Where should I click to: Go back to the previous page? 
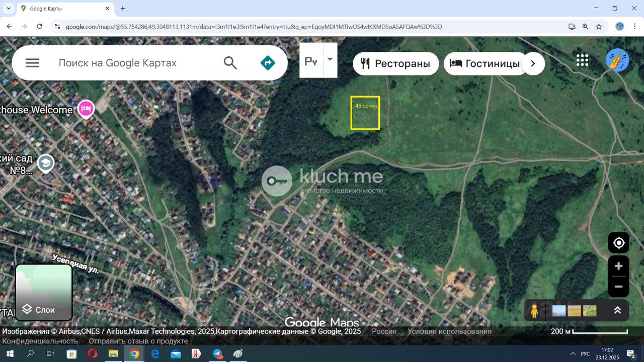9,27
